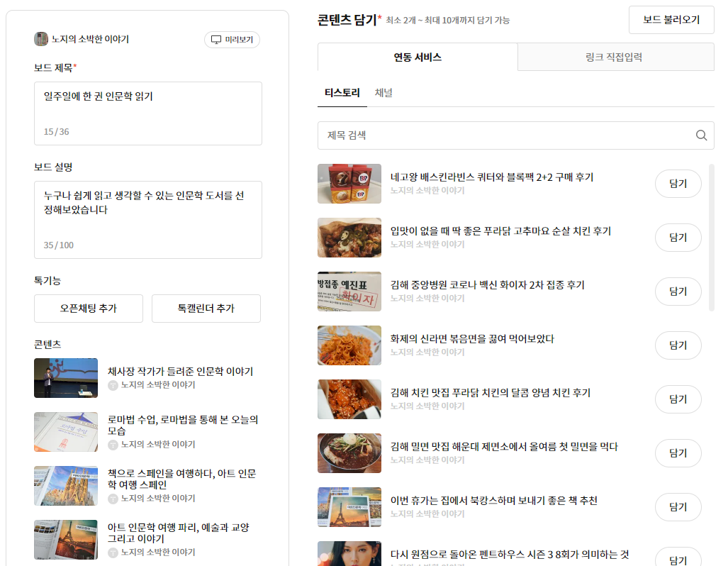Click title 네고왕 배스킨라빈스 쿼터와 블록팩 2+2 구매 후기
This screenshot has width=728, height=566.
click(492, 177)
